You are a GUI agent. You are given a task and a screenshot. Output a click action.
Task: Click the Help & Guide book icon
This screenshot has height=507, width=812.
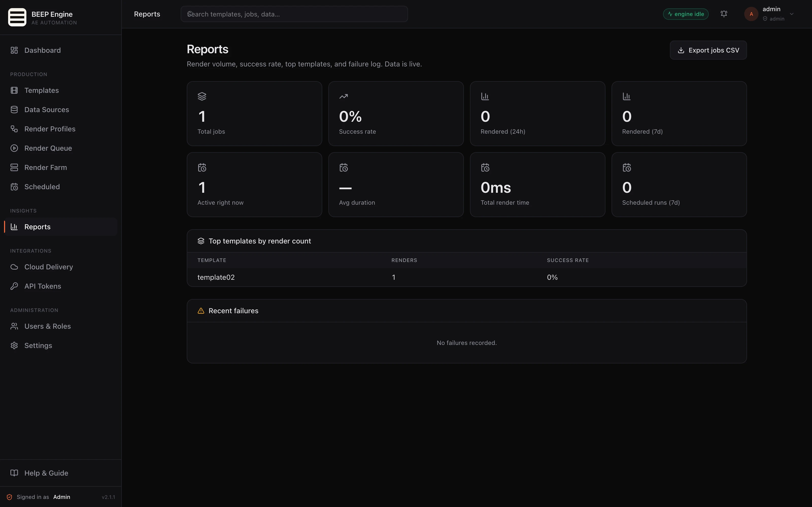14,473
